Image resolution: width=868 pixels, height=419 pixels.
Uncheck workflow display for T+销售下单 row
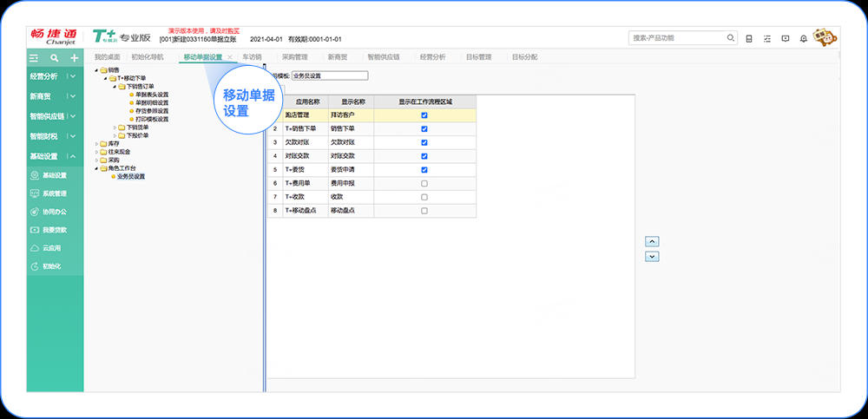click(424, 129)
